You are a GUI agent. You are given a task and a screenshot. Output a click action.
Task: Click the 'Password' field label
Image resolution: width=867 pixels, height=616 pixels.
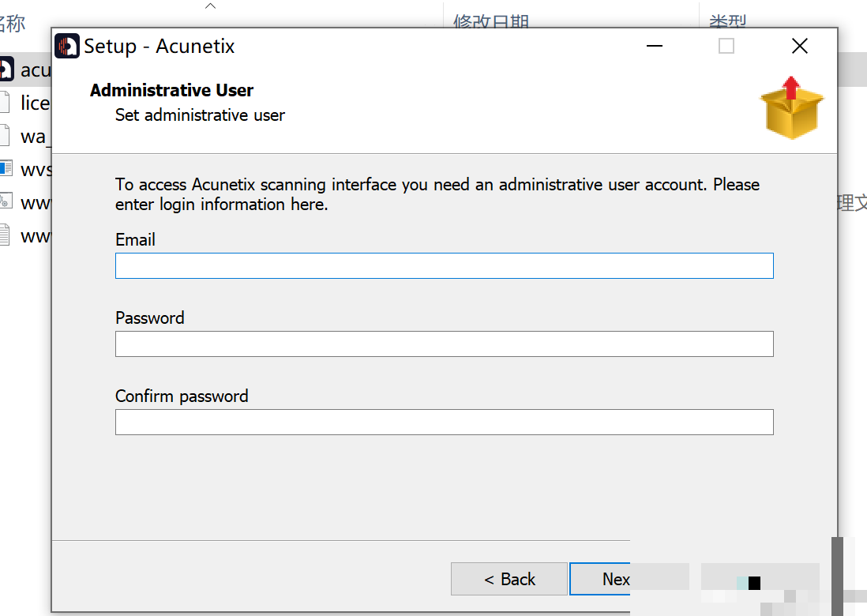tap(149, 318)
